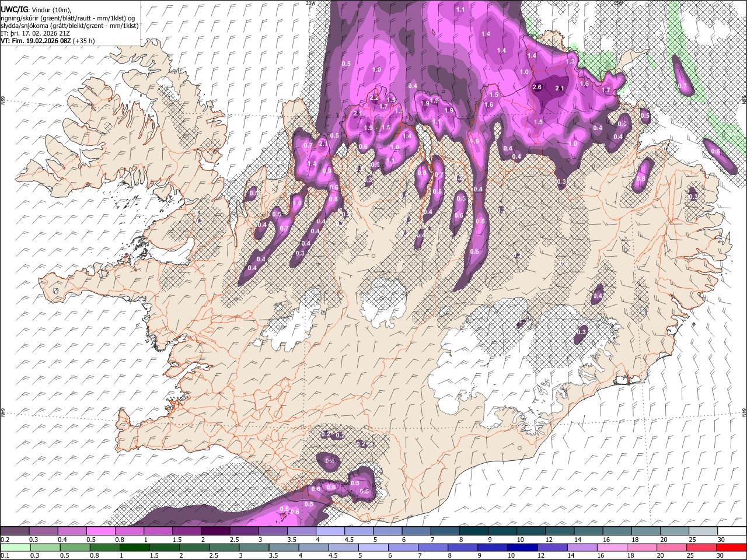Viewport: 747px width, 560px height.
Task: Click the '2.2' precipitation value on the map
Action: point(374,97)
